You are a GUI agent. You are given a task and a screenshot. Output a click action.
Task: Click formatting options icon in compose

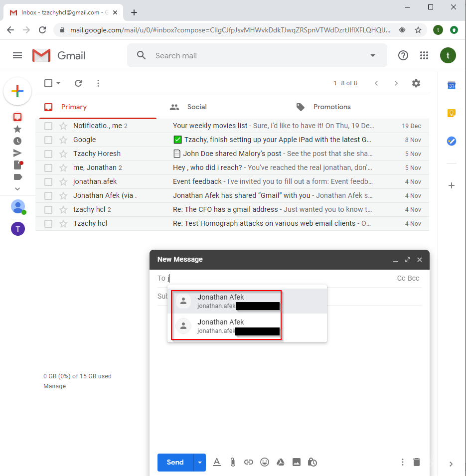(217, 462)
